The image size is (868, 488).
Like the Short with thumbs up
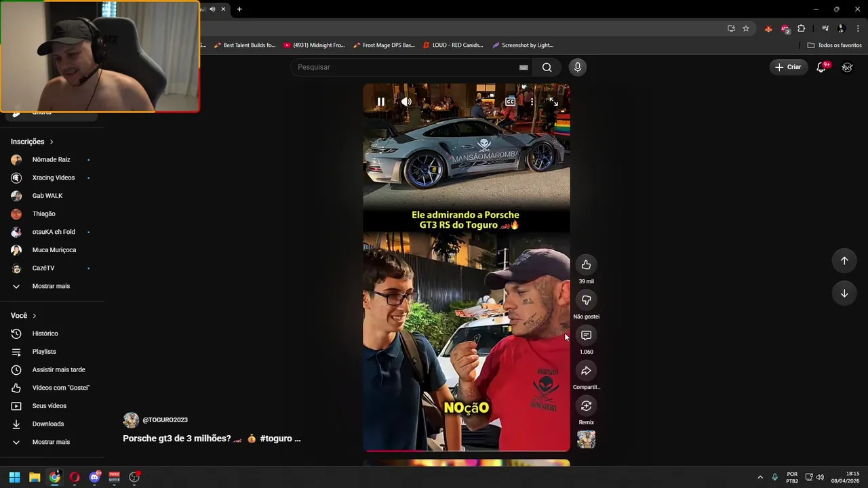click(587, 265)
